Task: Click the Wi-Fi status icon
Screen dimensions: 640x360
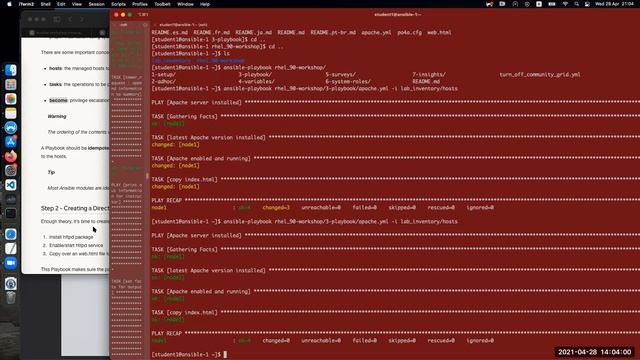Action: pyautogui.click(x=565, y=4)
